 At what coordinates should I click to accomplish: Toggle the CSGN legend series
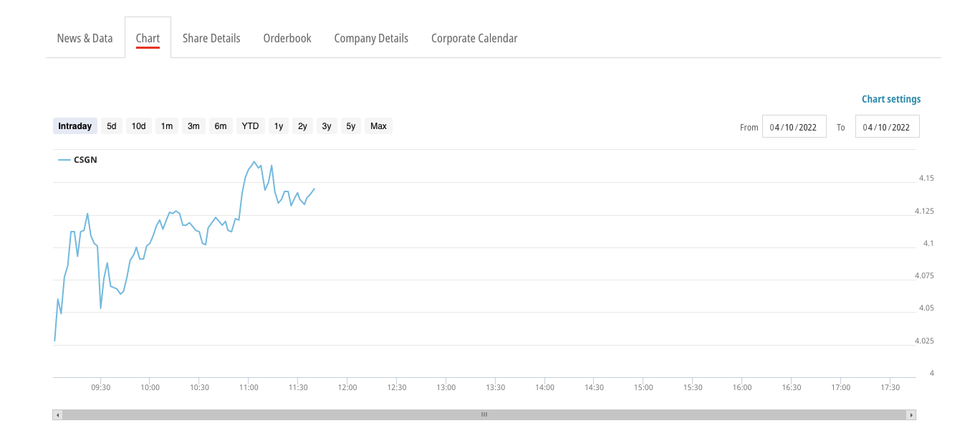pos(77,160)
